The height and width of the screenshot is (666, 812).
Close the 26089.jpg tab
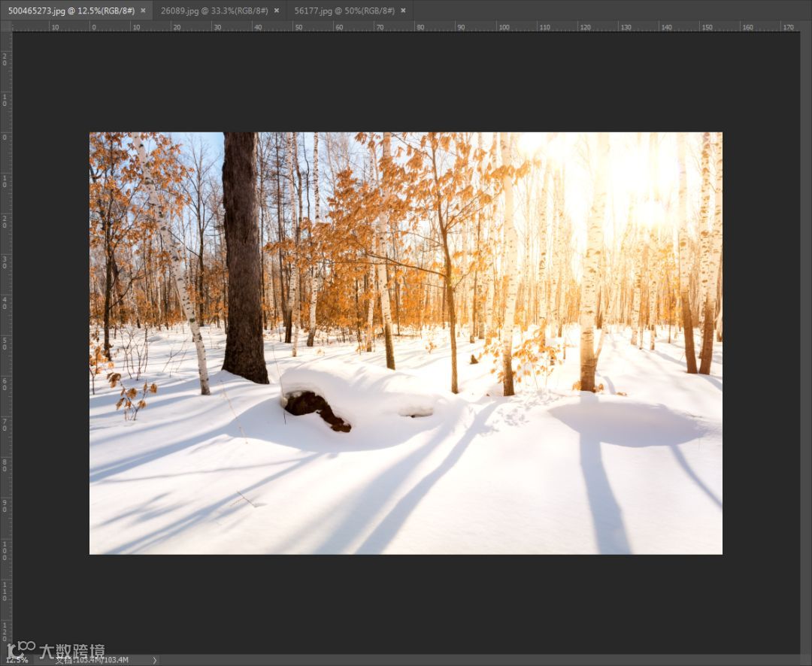[277, 11]
